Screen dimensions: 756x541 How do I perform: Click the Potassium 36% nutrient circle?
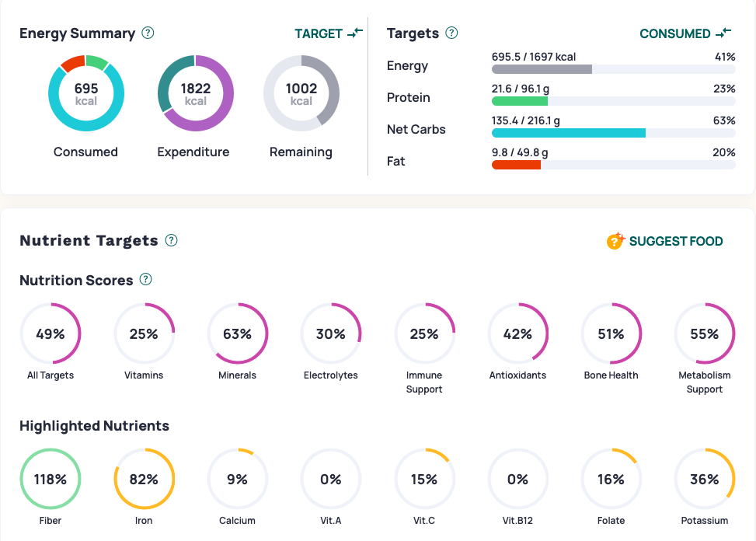[x=704, y=480]
